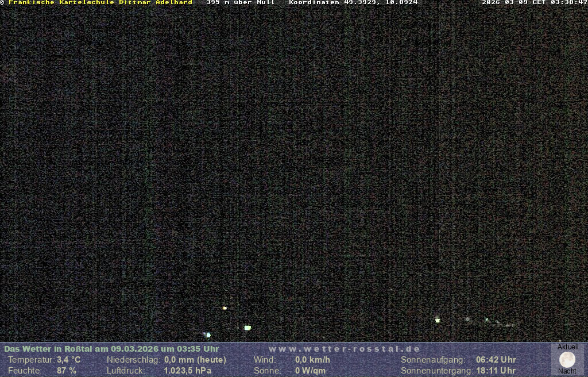Click the moon phase icon

click(567, 360)
